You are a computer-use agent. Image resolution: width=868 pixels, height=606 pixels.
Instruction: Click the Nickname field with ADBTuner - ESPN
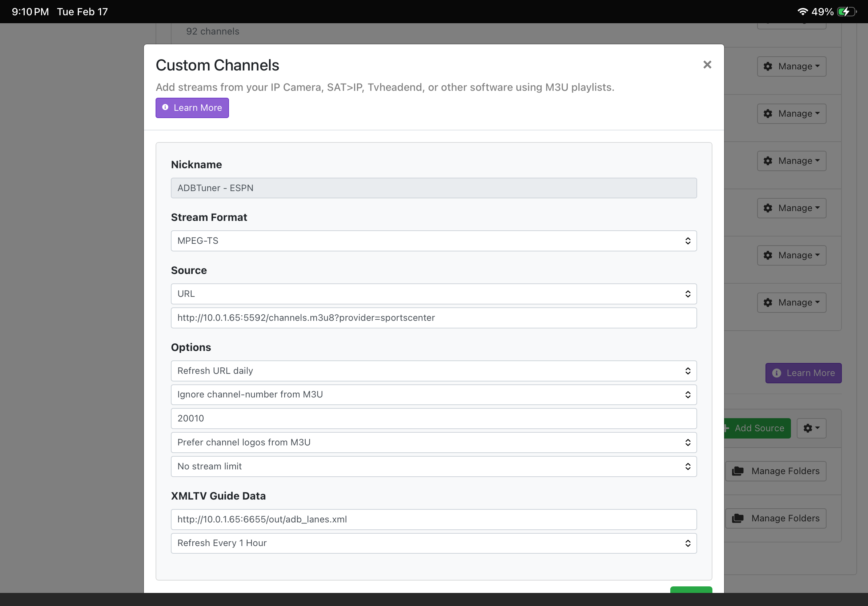click(433, 188)
